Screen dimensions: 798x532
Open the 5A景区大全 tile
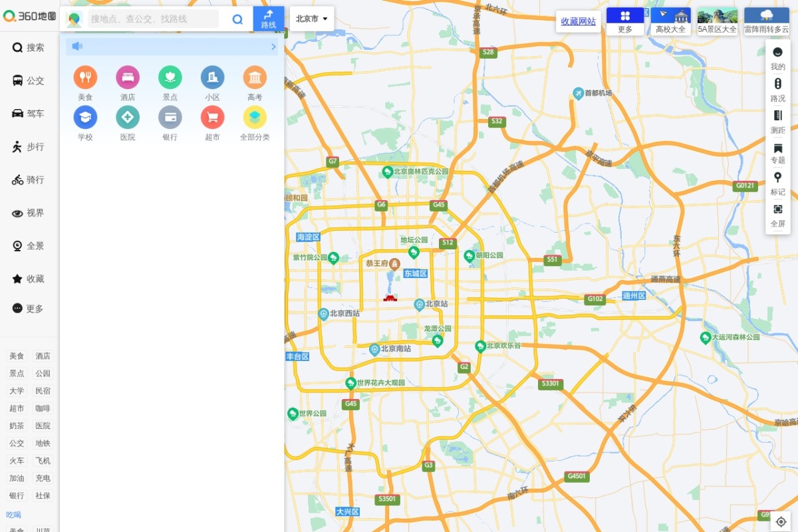[717, 21]
